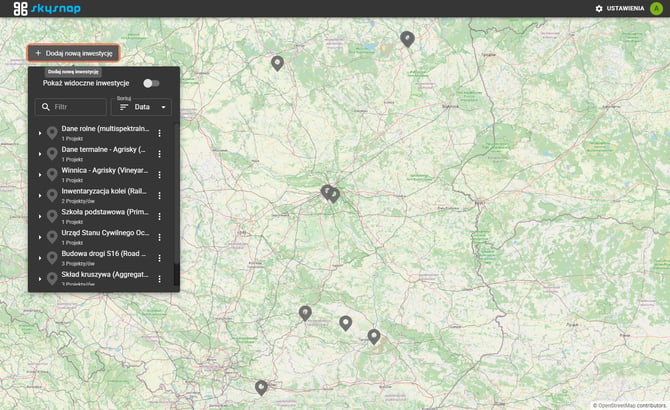Open more options for Budowa drogi S16
Viewport: 670px width, 410px height.
click(159, 258)
